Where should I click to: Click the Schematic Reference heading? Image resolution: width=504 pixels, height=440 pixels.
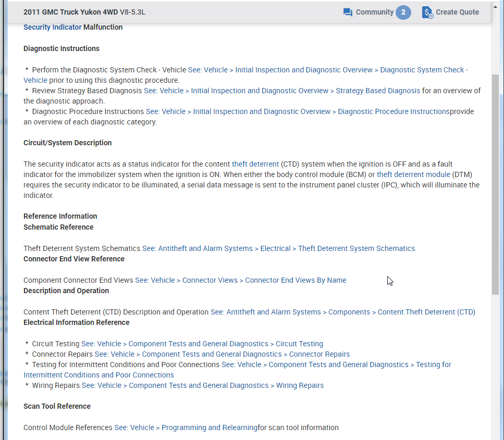click(58, 227)
